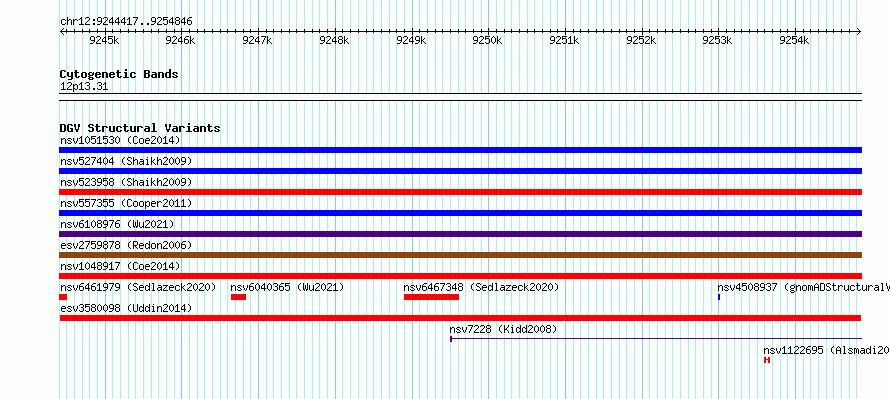Click the nsv6461979 (Sedlazeck2020) label

[x=138, y=287]
